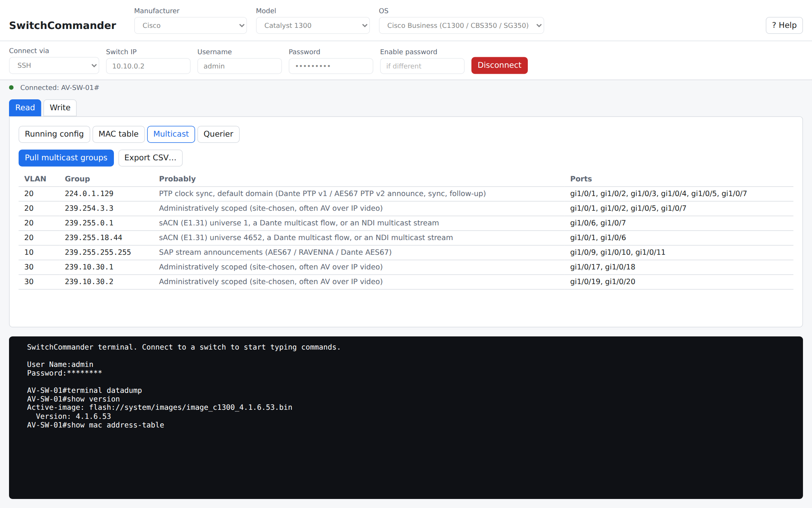Select group 224.0.1.129 cell
This screenshot has height=508, width=812.
click(89, 193)
